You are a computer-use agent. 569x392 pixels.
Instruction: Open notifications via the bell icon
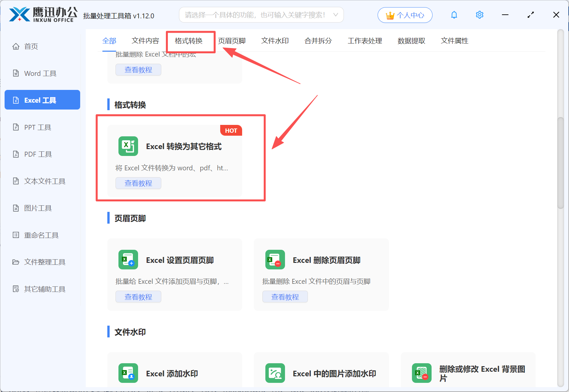tap(454, 15)
